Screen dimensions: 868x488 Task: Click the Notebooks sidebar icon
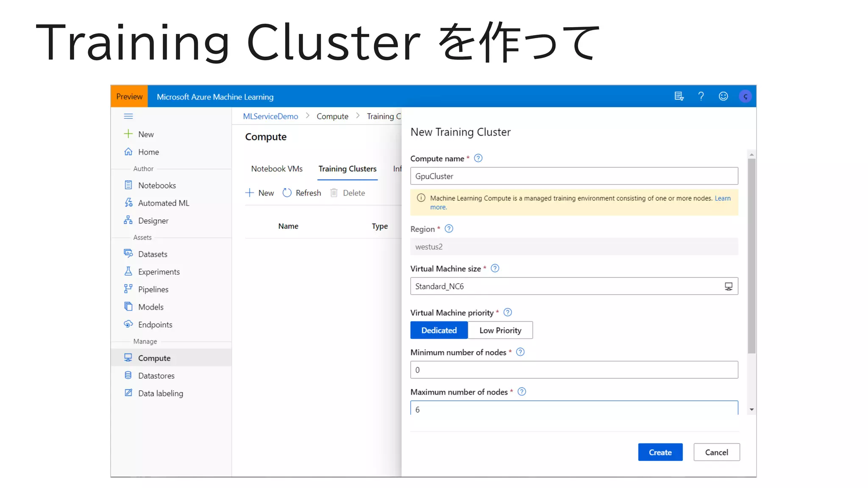128,185
